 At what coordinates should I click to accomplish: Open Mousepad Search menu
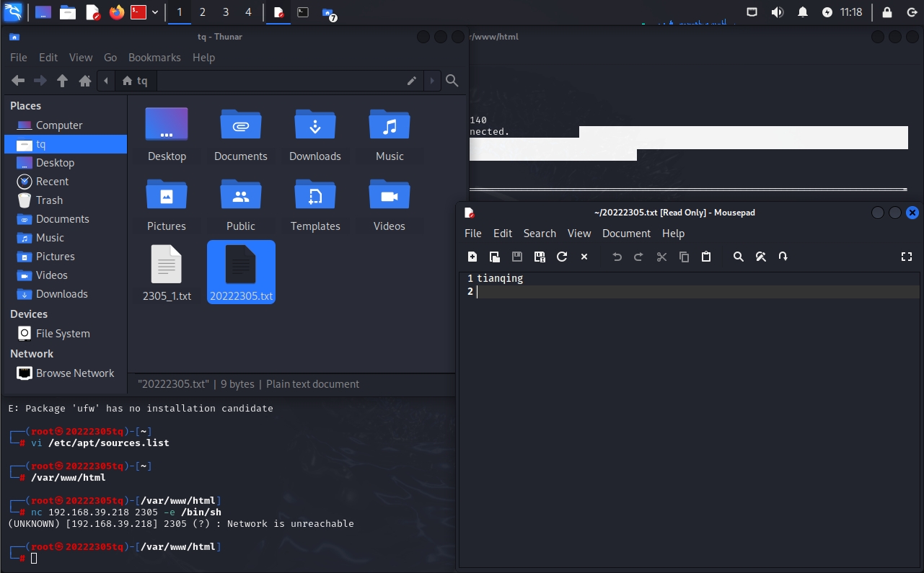point(540,234)
